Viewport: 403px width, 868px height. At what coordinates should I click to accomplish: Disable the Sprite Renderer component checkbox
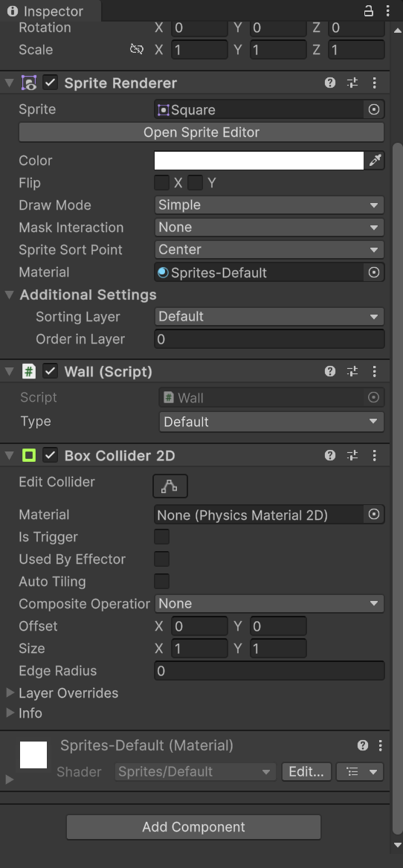point(51,83)
